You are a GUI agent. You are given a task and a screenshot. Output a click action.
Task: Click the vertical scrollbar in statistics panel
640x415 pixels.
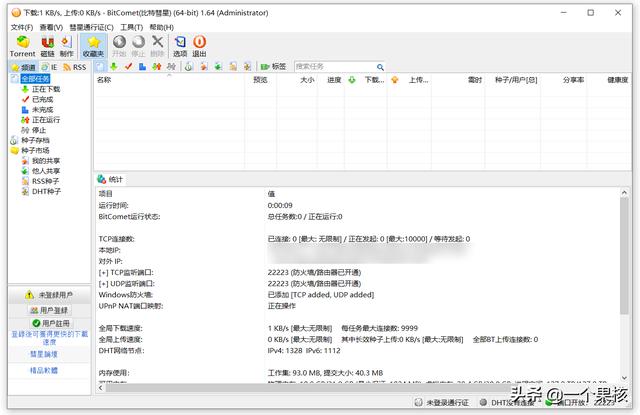[x=624, y=255]
